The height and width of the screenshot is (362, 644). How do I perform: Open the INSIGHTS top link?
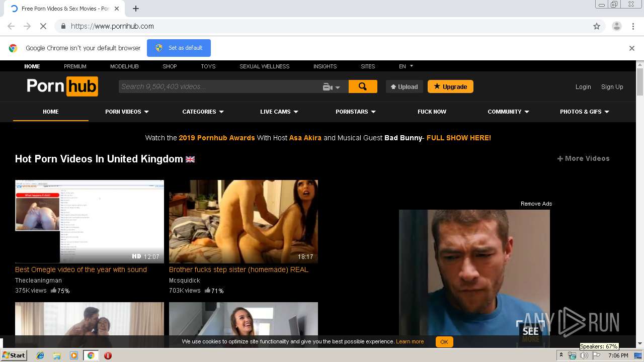(x=325, y=66)
